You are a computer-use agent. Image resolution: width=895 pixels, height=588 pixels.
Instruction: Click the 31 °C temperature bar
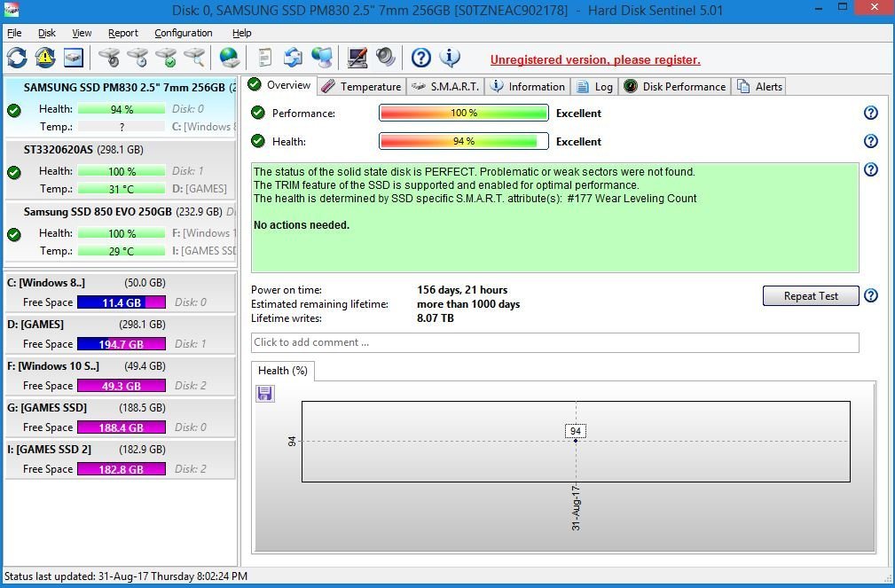(122, 189)
